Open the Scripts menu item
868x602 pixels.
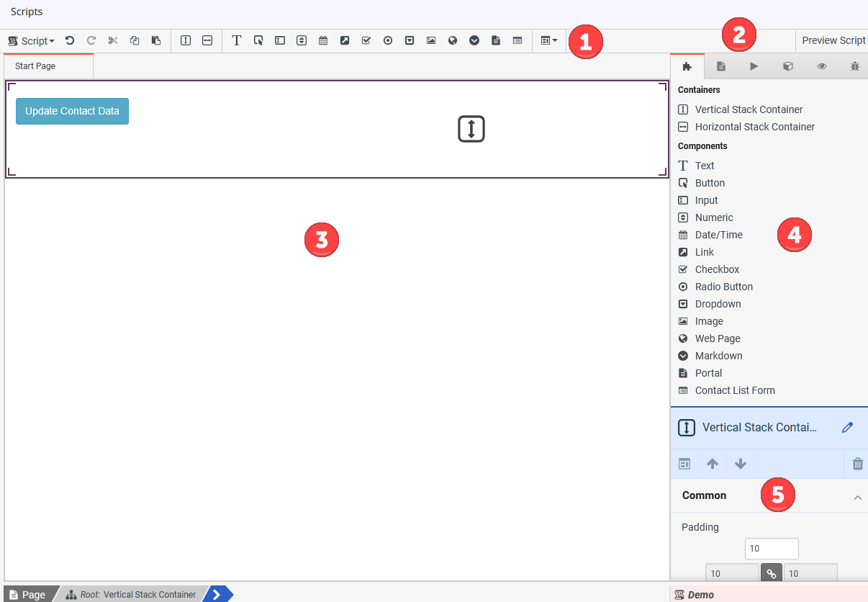point(26,12)
